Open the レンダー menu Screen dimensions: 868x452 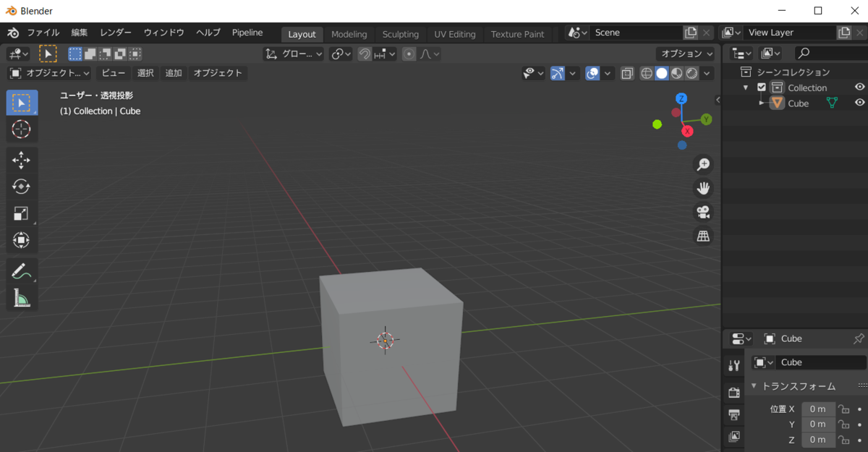(116, 33)
